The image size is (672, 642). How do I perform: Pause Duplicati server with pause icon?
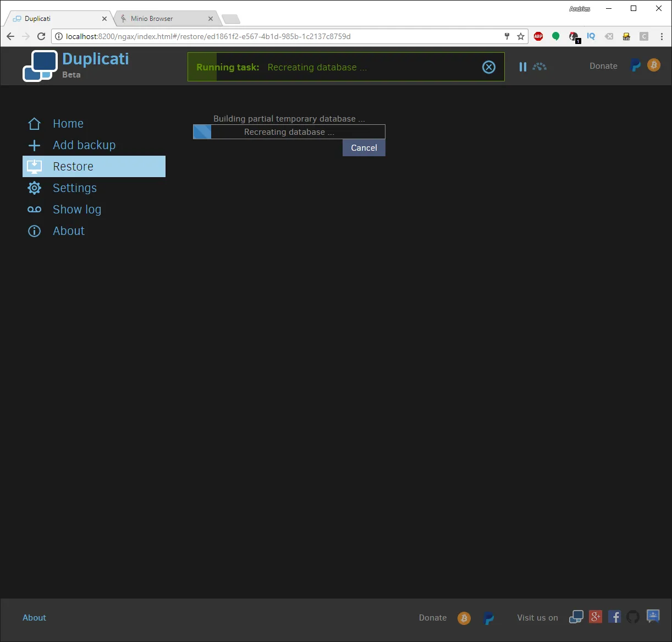522,67
